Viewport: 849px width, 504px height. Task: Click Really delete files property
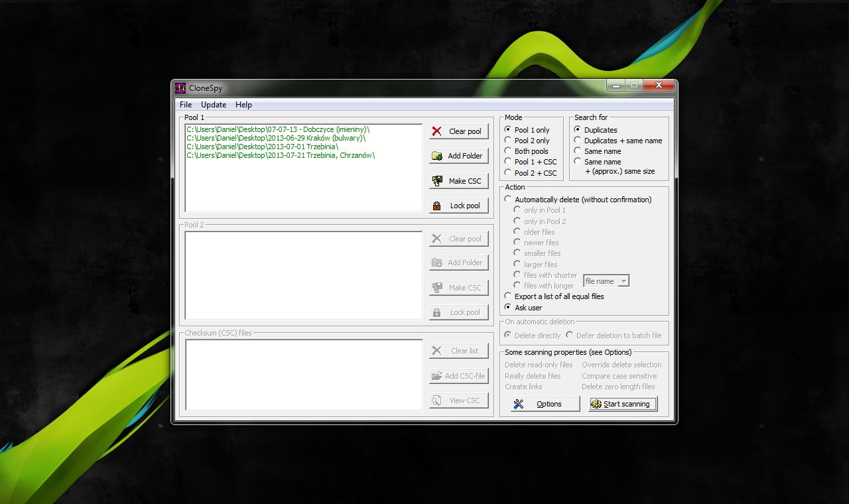533,376
